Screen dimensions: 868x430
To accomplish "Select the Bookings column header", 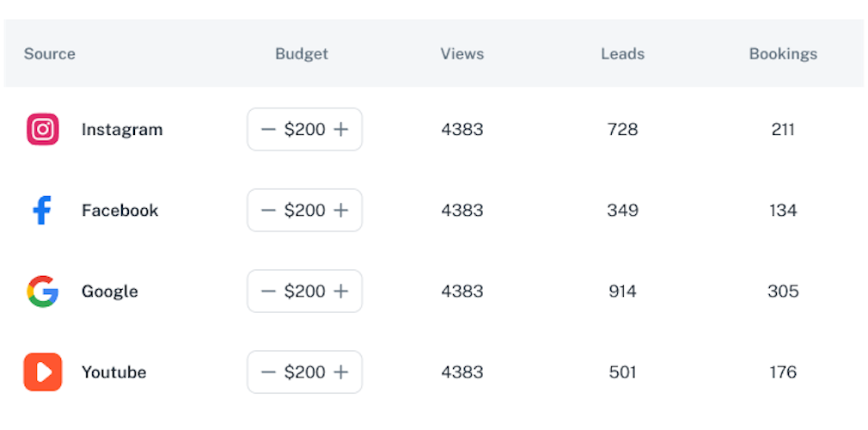I will 783,53.
